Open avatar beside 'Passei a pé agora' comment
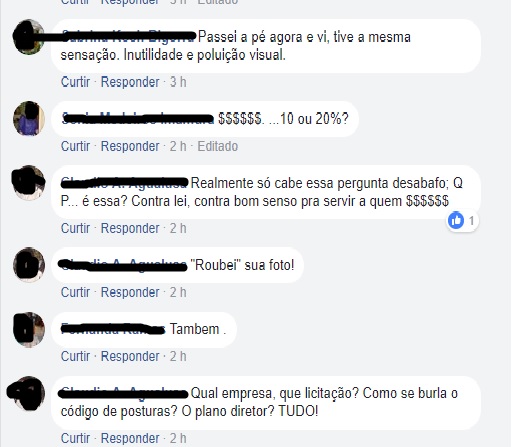The height and width of the screenshot is (447, 512). (x=29, y=37)
